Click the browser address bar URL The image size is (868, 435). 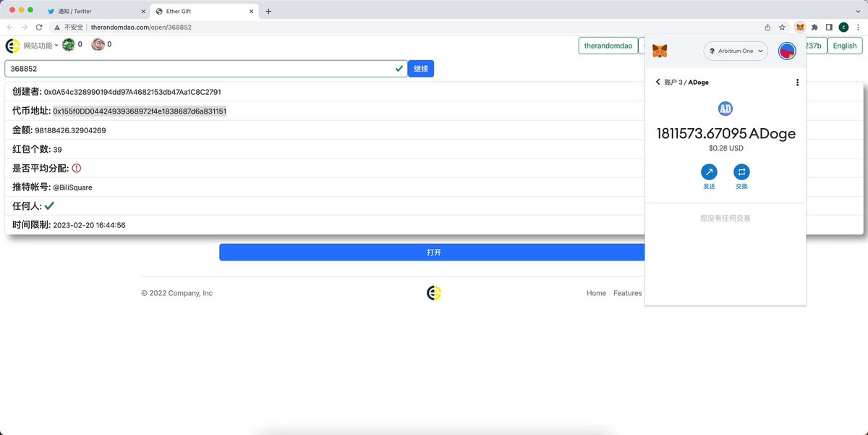(x=141, y=27)
